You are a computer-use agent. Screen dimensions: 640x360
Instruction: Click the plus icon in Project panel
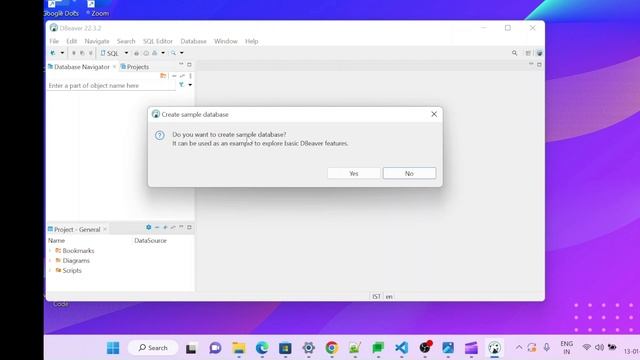(165, 227)
